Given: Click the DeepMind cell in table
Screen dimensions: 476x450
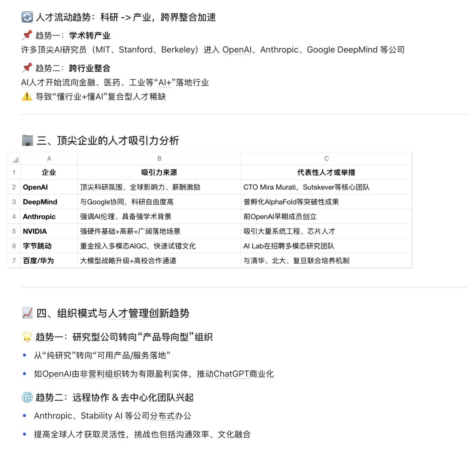Looking at the screenshot, I should 49,202.
